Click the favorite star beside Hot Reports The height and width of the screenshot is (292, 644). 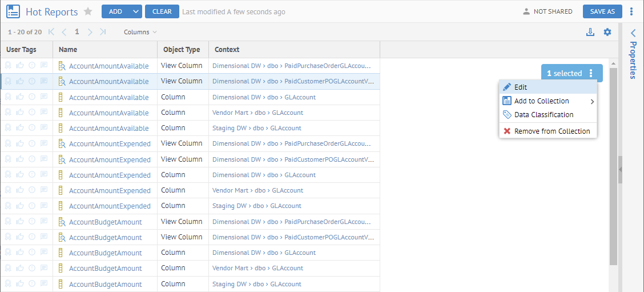tap(88, 11)
